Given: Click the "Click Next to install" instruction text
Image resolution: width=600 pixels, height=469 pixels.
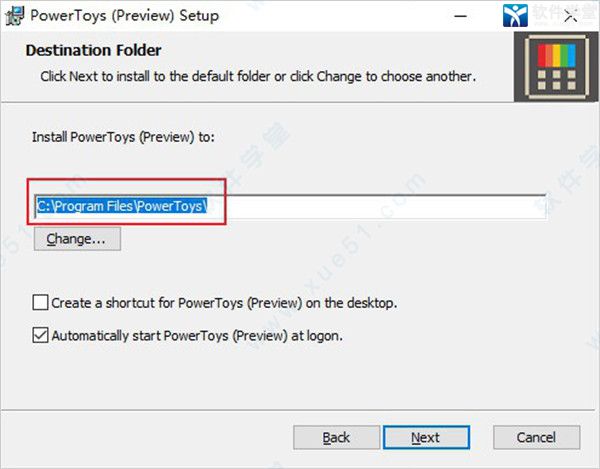Looking at the screenshot, I should pos(258,76).
